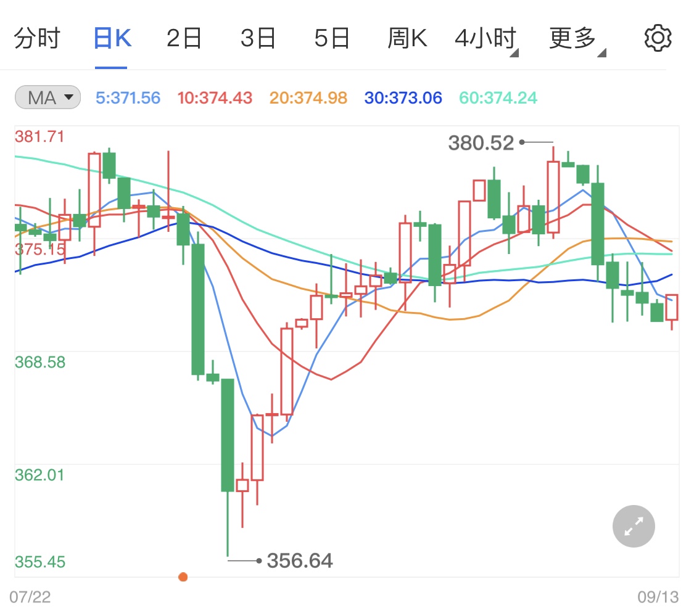694x616 pixels.
Task: Click the 368.58 price axis label
Action: click(x=40, y=362)
